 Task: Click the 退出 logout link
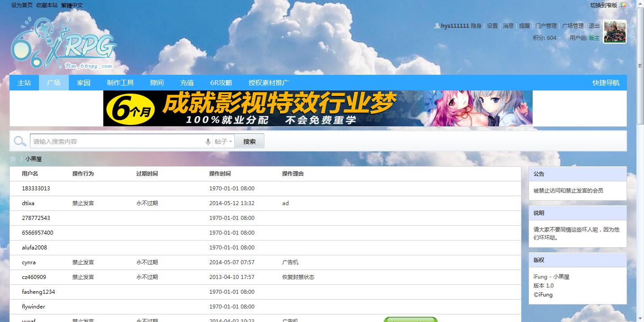click(594, 26)
